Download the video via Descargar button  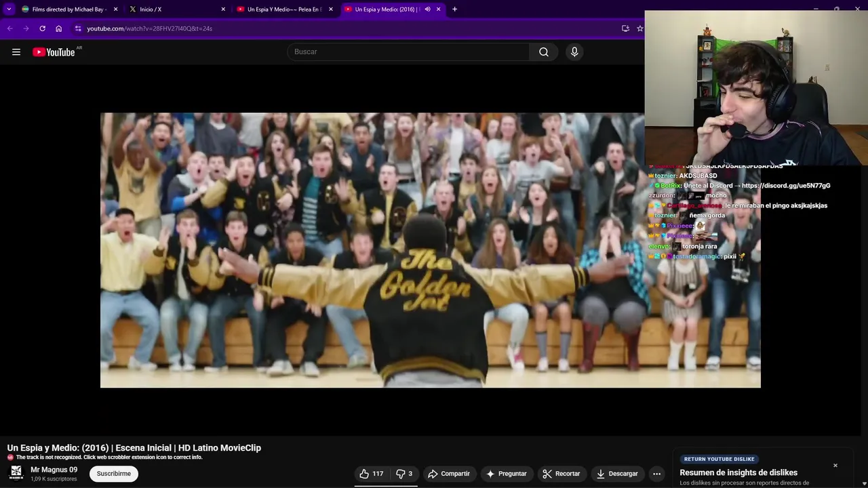pyautogui.click(x=617, y=474)
